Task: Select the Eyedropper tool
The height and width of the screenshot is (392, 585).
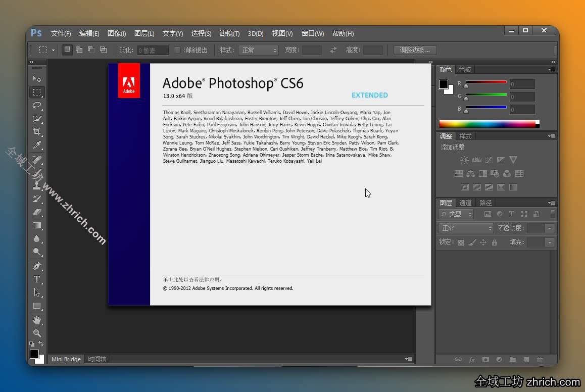Action: (37, 145)
